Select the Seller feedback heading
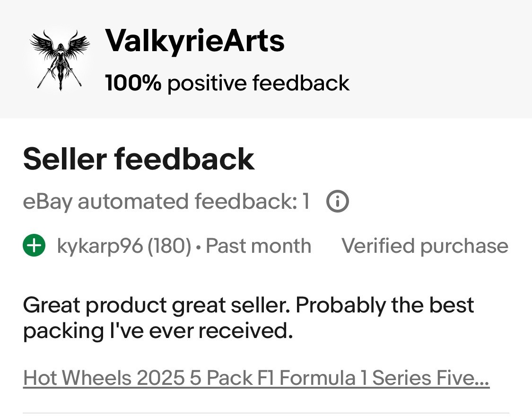532x418 pixels. pyautogui.click(x=139, y=159)
